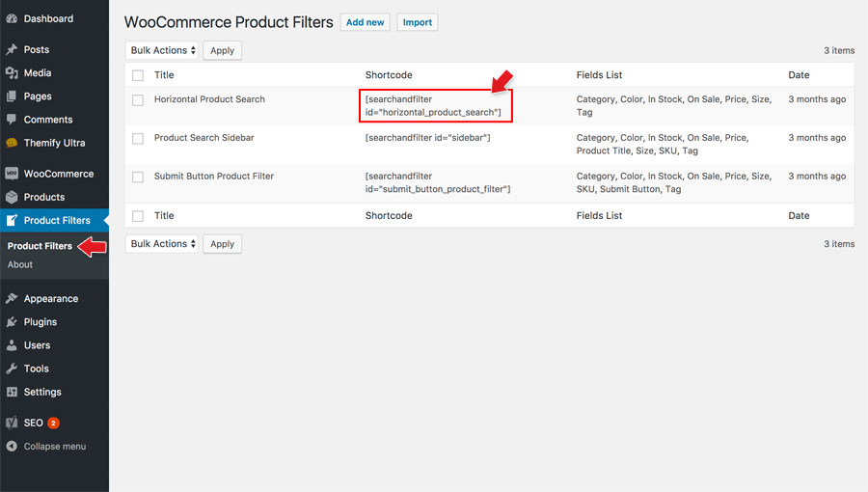Image resolution: width=868 pixels, height=492 pixels.
Task: Click the Posts pushpin icon
Action: pyautogui.click(x=12, y=49)
